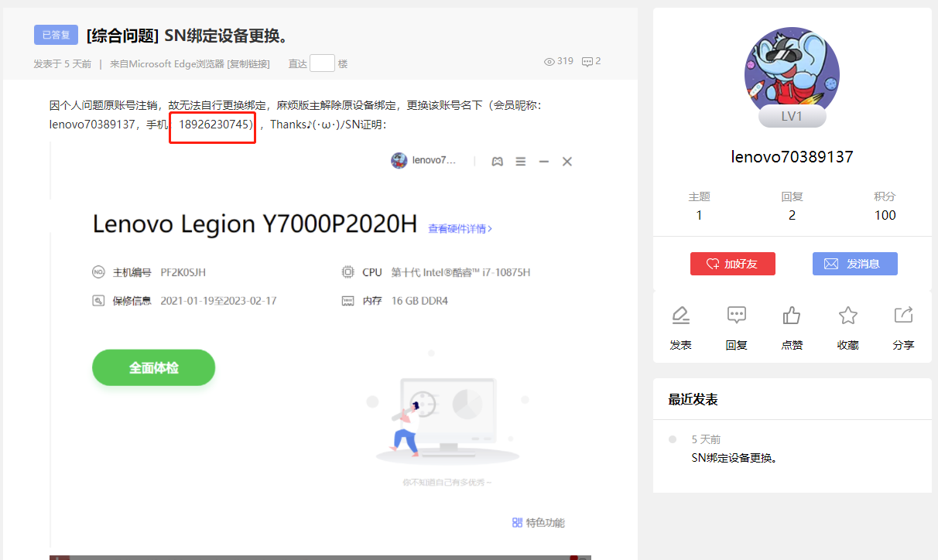
Task: Click the 最近发表 heading
Action: click(693, 399)
